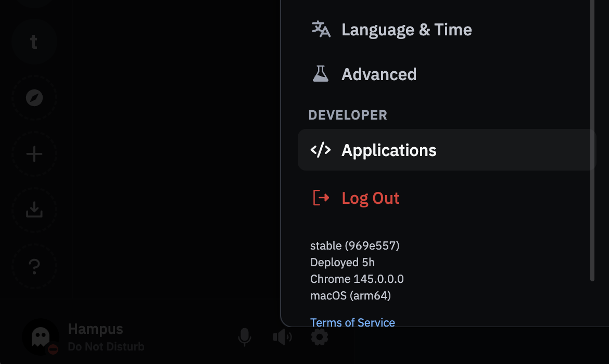The height and width of the screenshot is (364, 609).
Task: Click the flask icon beside Advanced
Action: [321, 74]
